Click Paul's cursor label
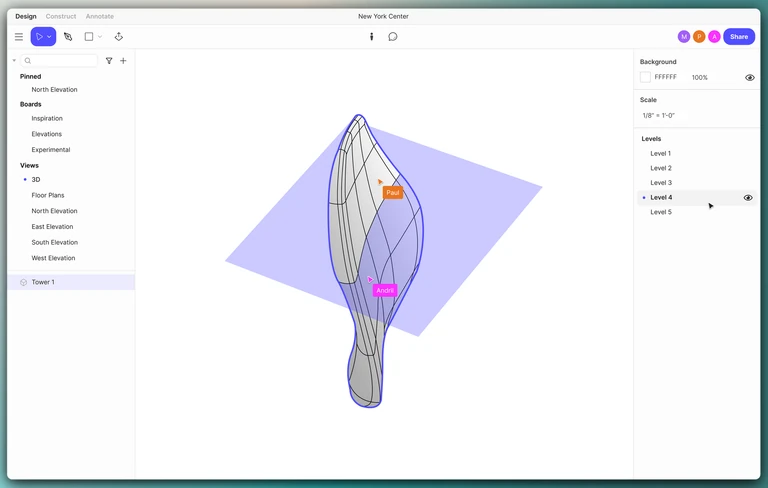Image resolution: width=768 pixels, height=488 pixels. point(393,193)
